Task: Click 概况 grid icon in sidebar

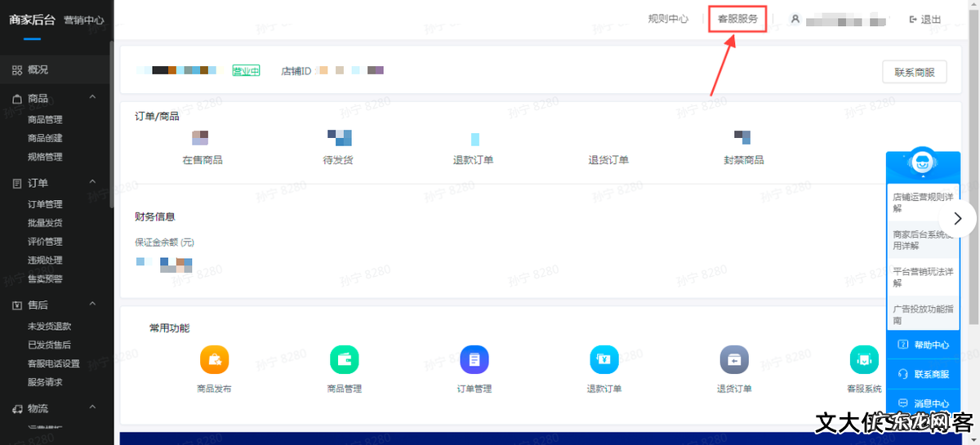Action: (x=17, y=70)
